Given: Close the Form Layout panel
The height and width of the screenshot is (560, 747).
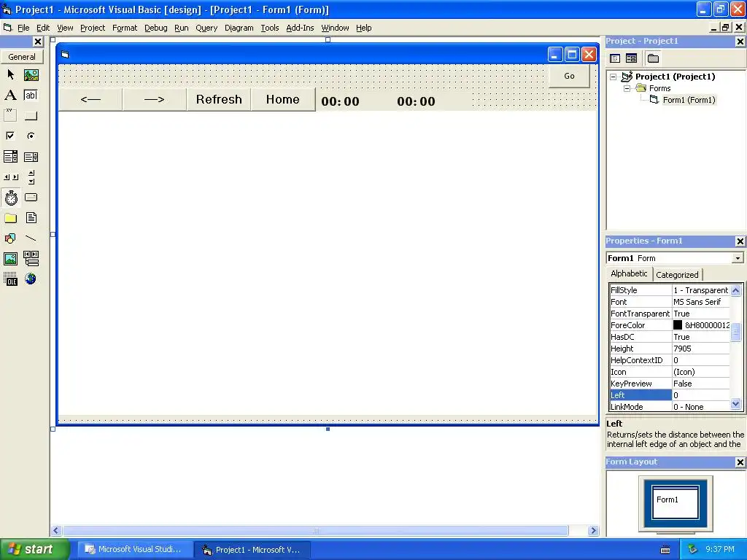Looking at the screenshot, I should [740, 462].
